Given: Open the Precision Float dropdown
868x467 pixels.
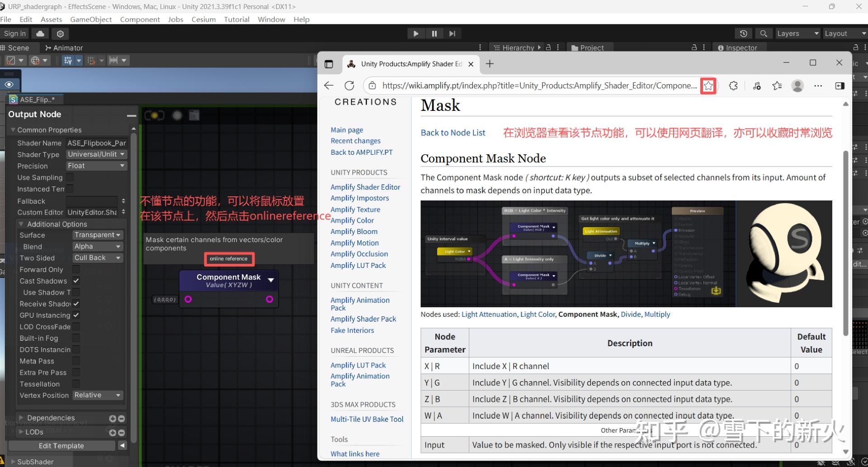Looking at the screenshot, I should point(96,166).
